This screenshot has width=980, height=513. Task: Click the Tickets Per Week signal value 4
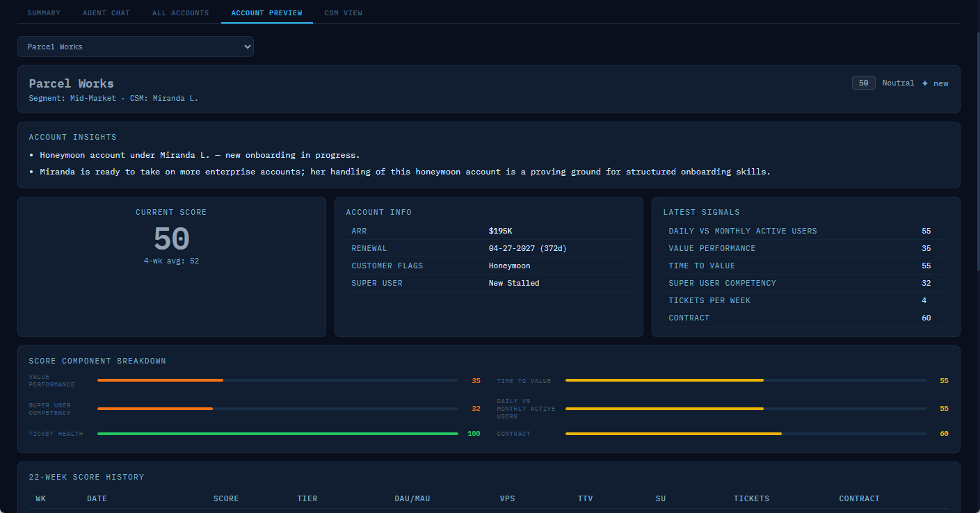coord(924,300)
